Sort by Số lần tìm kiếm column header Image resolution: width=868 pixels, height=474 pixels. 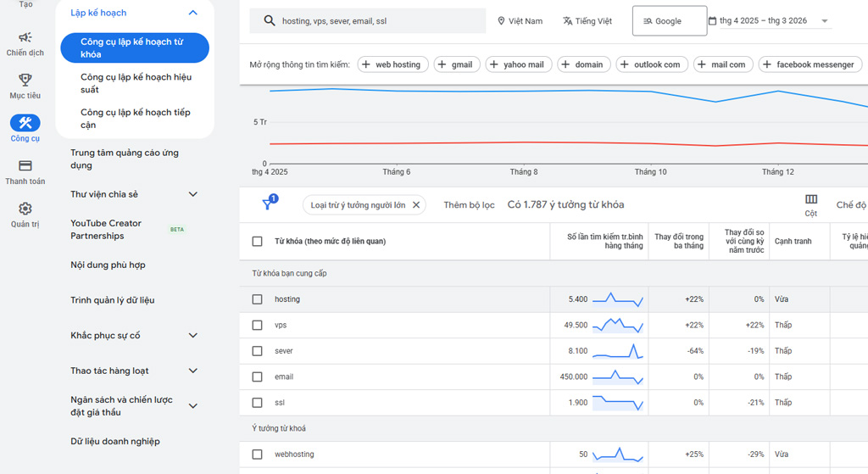click(x=605, y=241)
